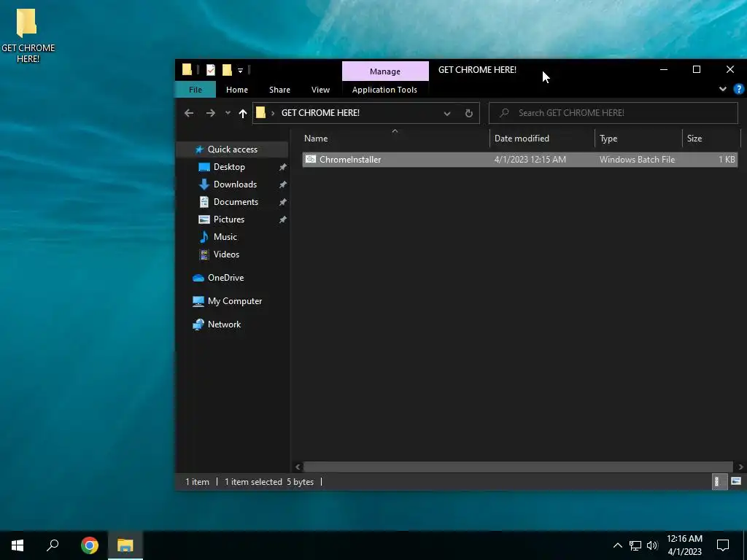Refresh the folder view
The height and width of the screenshot is (560, 747).
[x=469, y=113]
